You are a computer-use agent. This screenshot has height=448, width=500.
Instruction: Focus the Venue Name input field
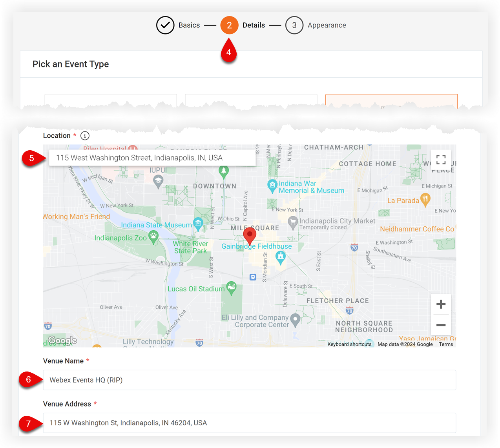coord(250,380)
